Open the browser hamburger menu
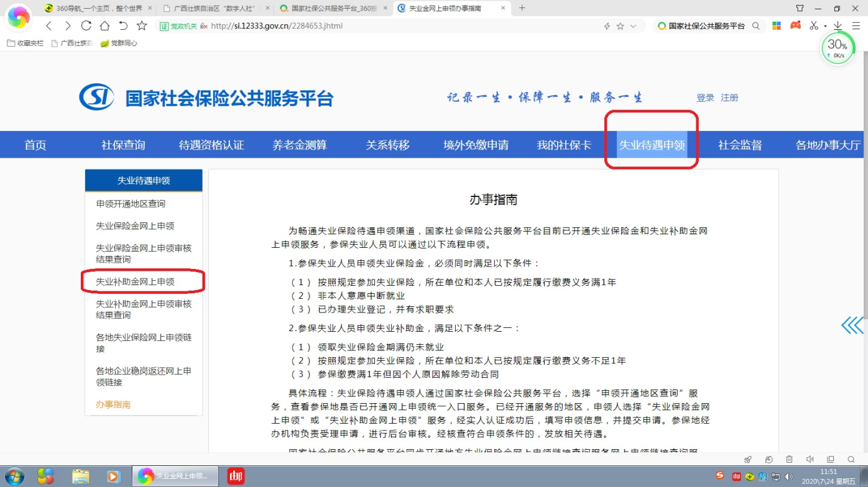This screenshot has height=487, width=868. (857, 26)
